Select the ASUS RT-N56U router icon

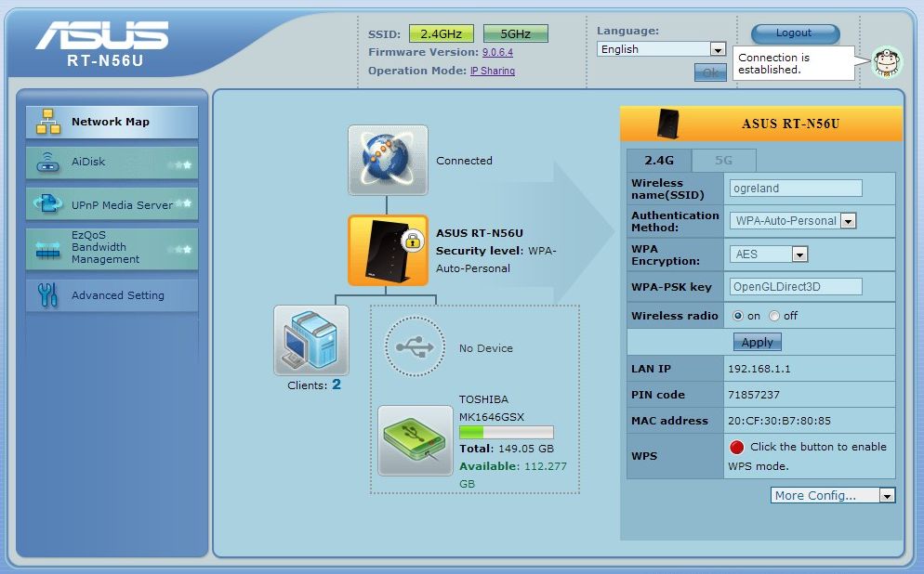click(x=388, y=250)
